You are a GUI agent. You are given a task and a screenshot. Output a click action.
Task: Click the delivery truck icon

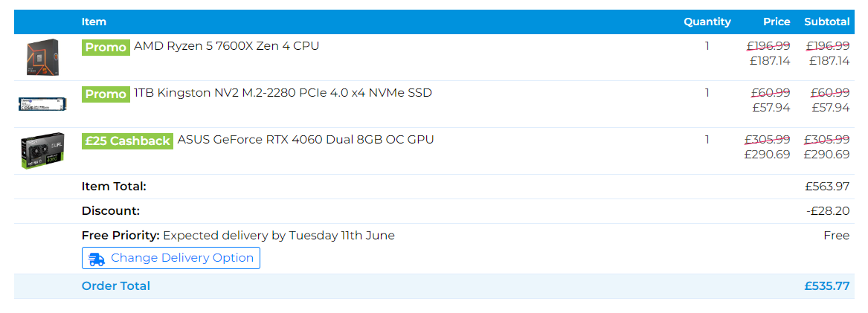(97, 259)
